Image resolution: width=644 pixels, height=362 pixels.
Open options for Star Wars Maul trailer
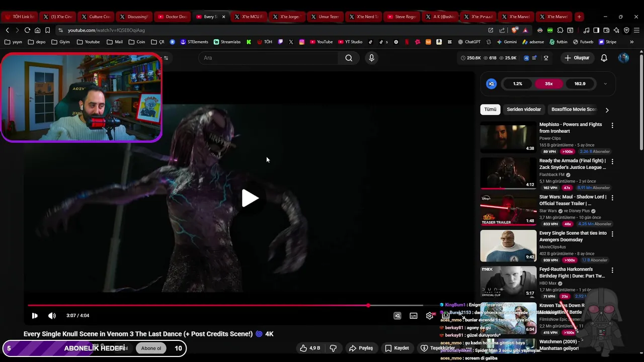pos(612,198)
